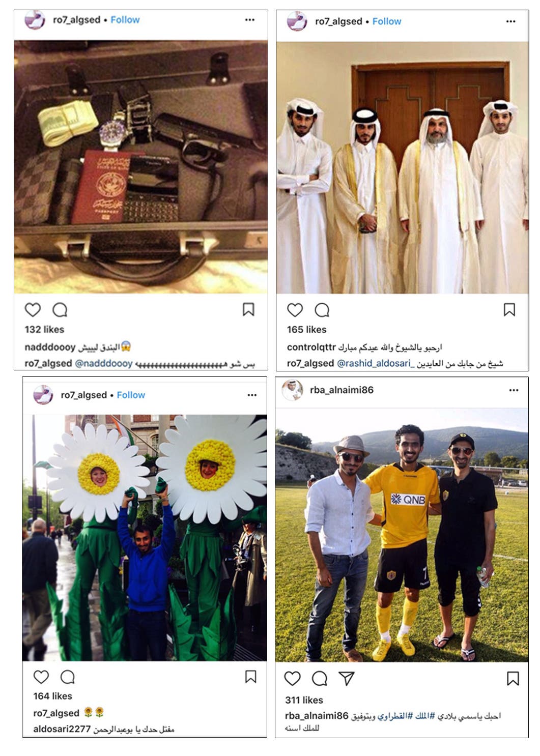540x756 pixels.
Task: Share the rba_alnaimi86 post via paper plane
Action: (347, 678)
